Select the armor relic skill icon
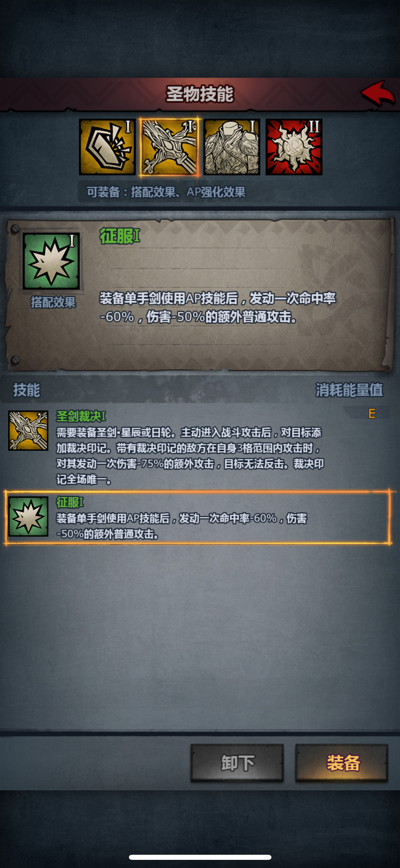This screenshot has height=868, width=400. [232, 147]
